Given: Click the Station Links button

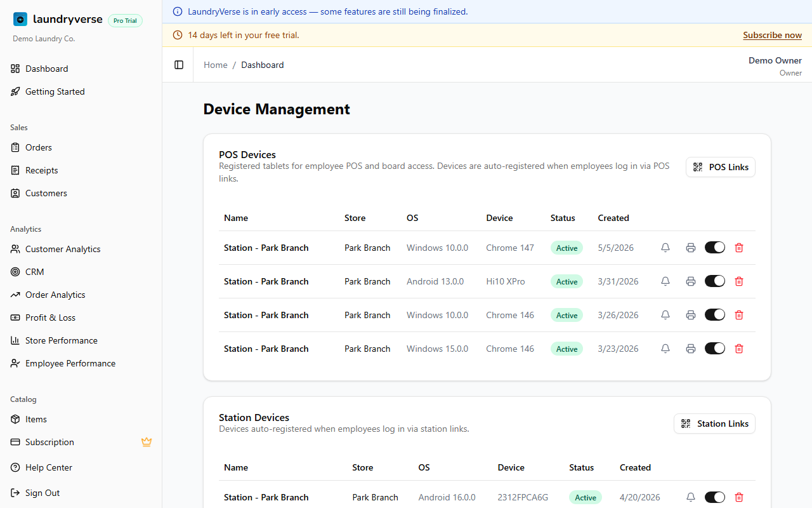Looking at the screenshot, I should pyautogui.click(x=714, y=424).
